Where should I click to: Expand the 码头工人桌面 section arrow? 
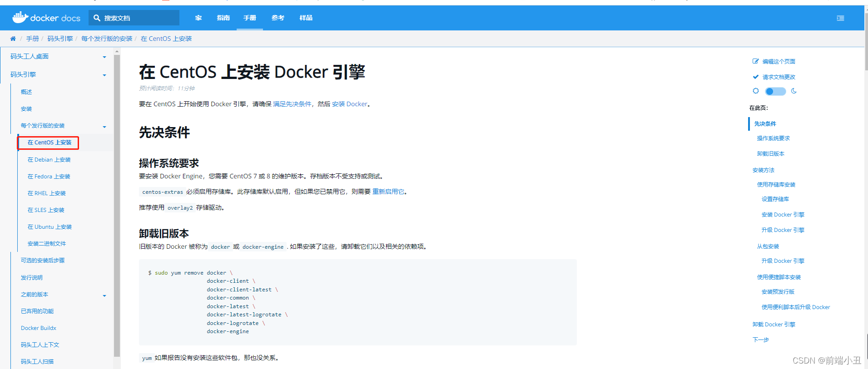tap(104, 57)
